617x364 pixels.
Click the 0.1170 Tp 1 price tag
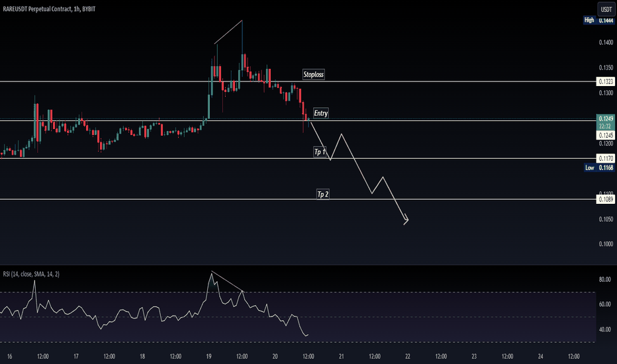pyautogui.click(x=606, y=159)
